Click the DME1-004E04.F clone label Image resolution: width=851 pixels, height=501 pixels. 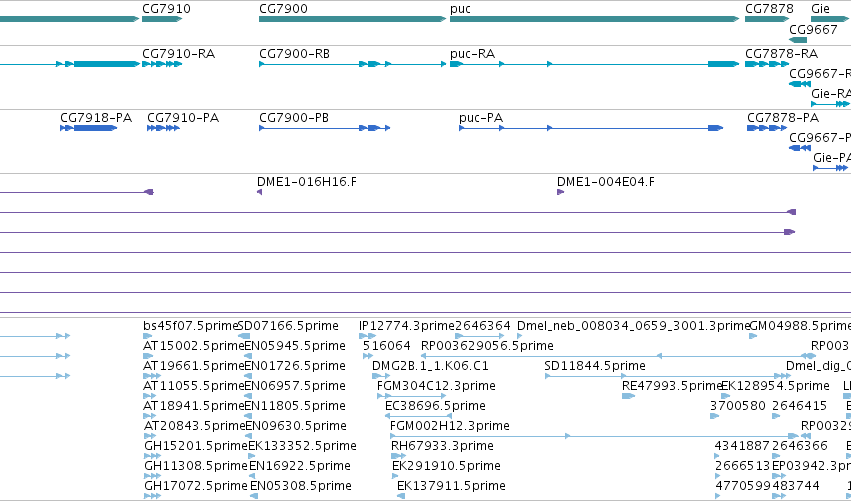click(x=606, y=182)
